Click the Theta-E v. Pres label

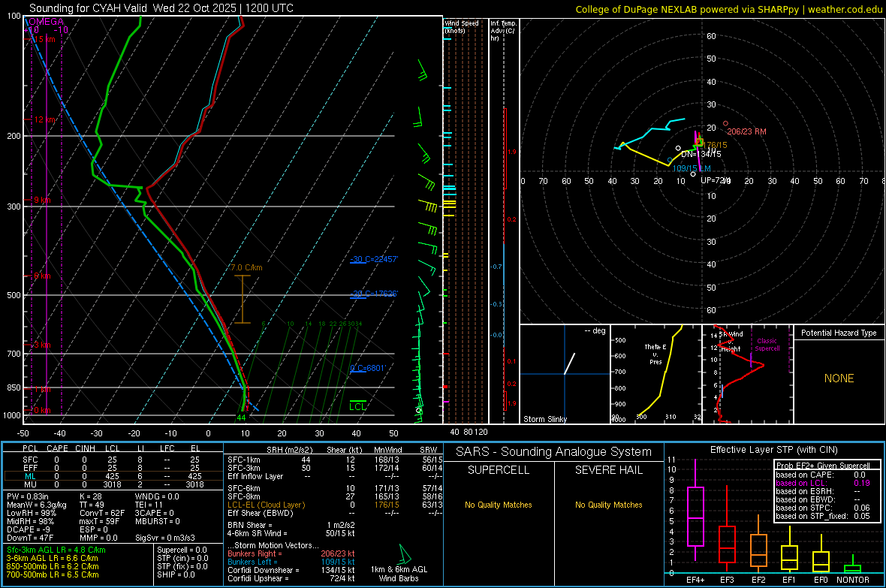click(x=655, y=354)
